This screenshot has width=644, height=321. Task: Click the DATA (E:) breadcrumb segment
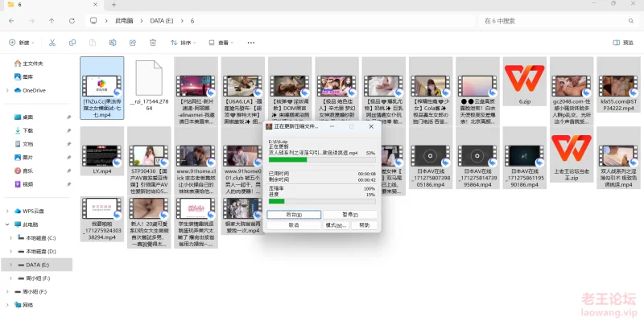162,21
